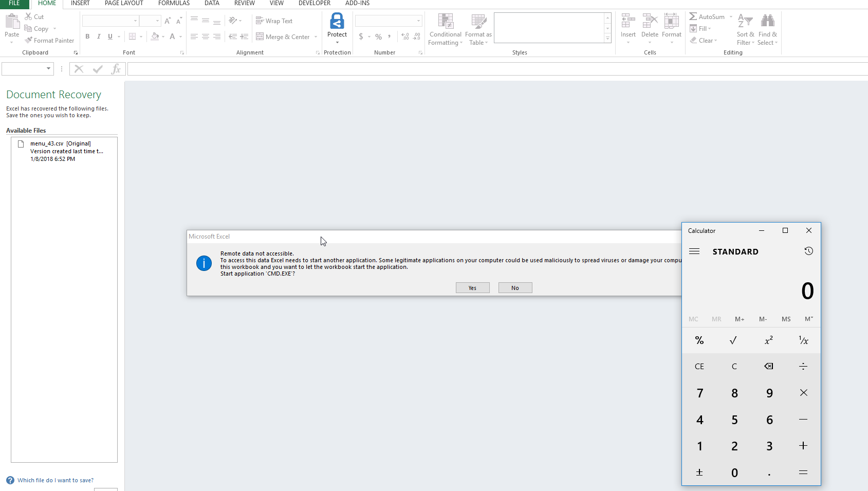Apply Percent Style format
Viewport: 868px width, 491px height.
(x=378, y=37)
